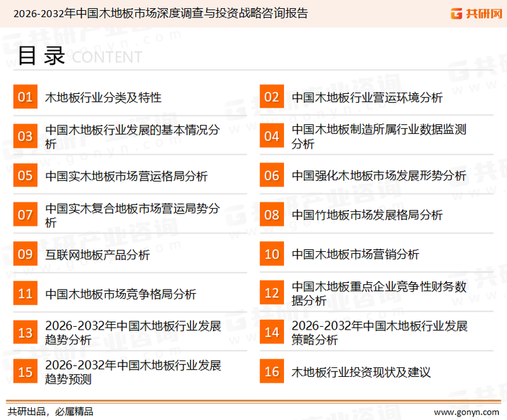Viewport: 507px width, 420px height.
Task: Select chapter 中国木地板市场营销分析
Action: [356, 255]
